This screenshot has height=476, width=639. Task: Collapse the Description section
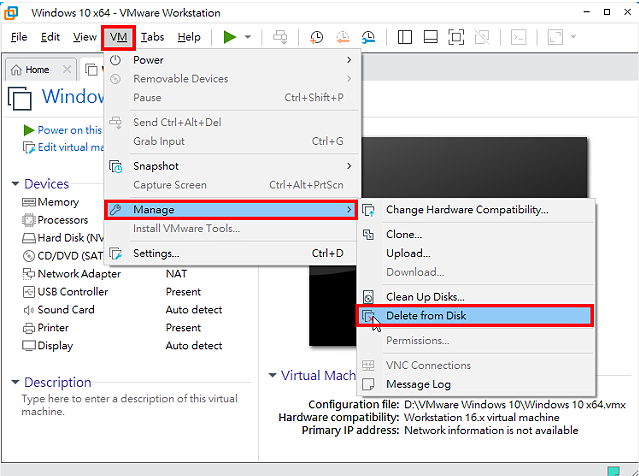tap(15, 382)
